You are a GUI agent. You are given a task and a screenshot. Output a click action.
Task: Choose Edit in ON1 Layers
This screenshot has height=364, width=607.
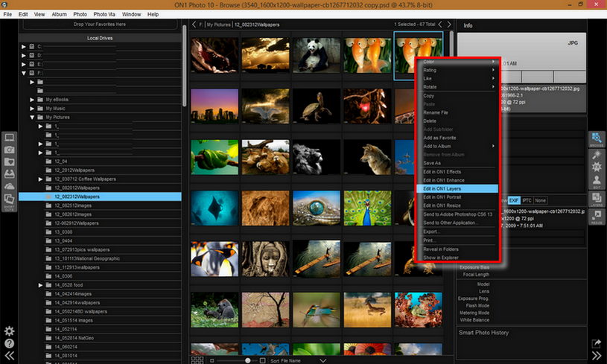tap(457, 189)
